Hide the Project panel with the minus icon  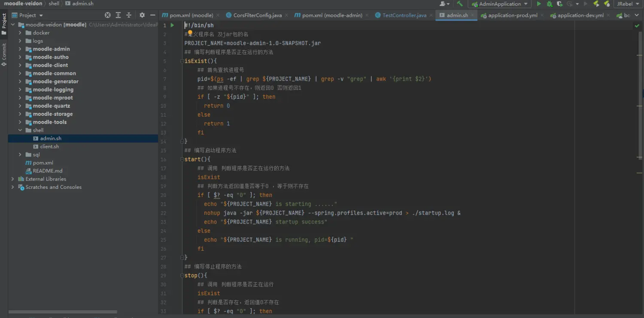click(x=152, y=15)
